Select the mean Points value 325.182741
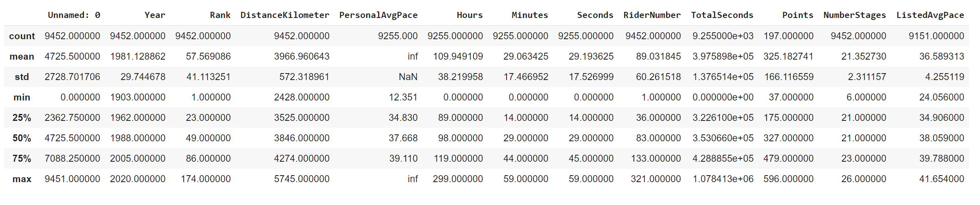980x205 pixels. click(788, 56)
